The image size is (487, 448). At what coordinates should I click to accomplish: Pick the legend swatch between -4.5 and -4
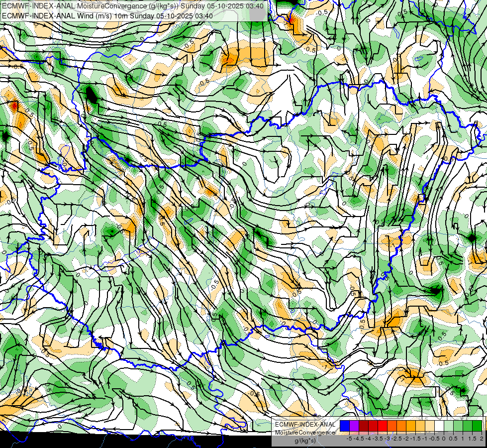[x=364, y=426]
